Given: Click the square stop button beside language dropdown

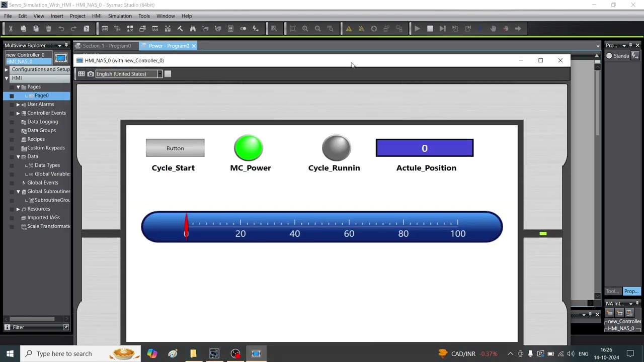Looking at the screenshot, I should click(168, 74).
